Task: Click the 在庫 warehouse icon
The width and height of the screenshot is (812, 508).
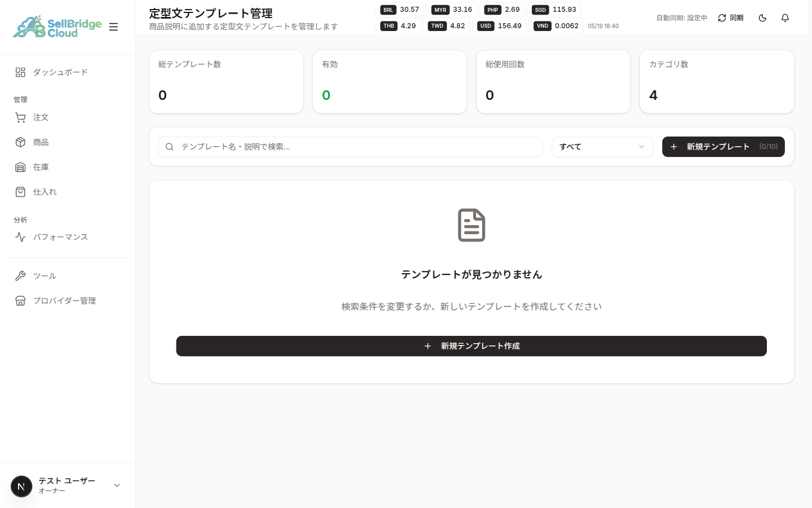Action: (x=20, y=167)
